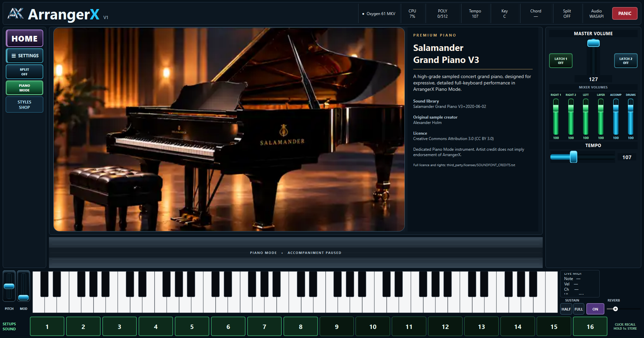Click the Audio WASAPI status item
This screenshot has height=338, width=644.
pos(596,14)
